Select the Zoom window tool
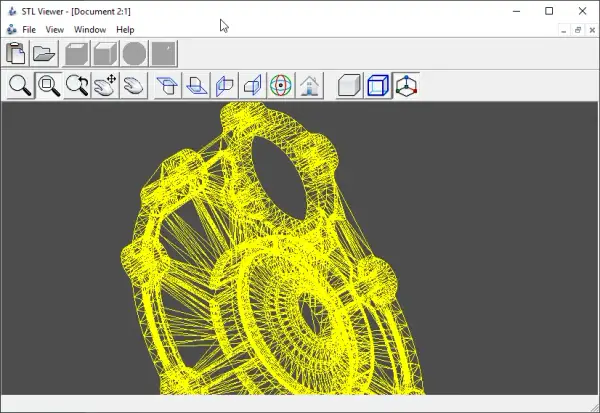 [49, 85]
